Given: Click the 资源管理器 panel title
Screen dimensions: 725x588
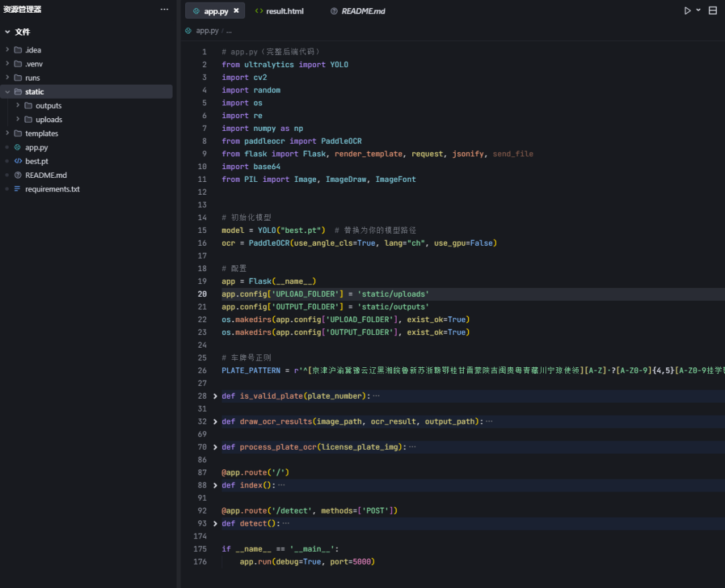Looking at the screenshot, I should click(x=22, y=9).
